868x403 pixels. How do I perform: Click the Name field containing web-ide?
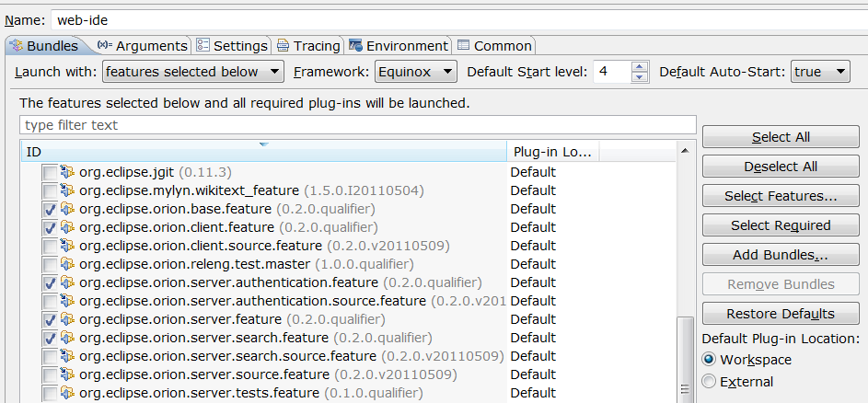click(459, 20)
